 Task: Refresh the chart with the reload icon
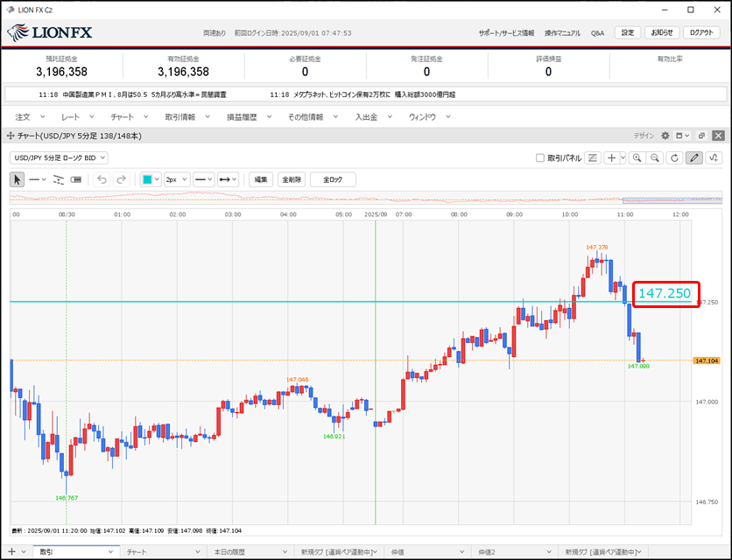click(674, 158)
